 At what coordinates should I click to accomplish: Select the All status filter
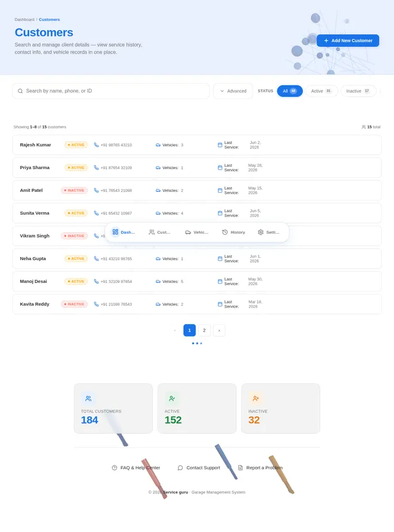[x=290, y=91]
